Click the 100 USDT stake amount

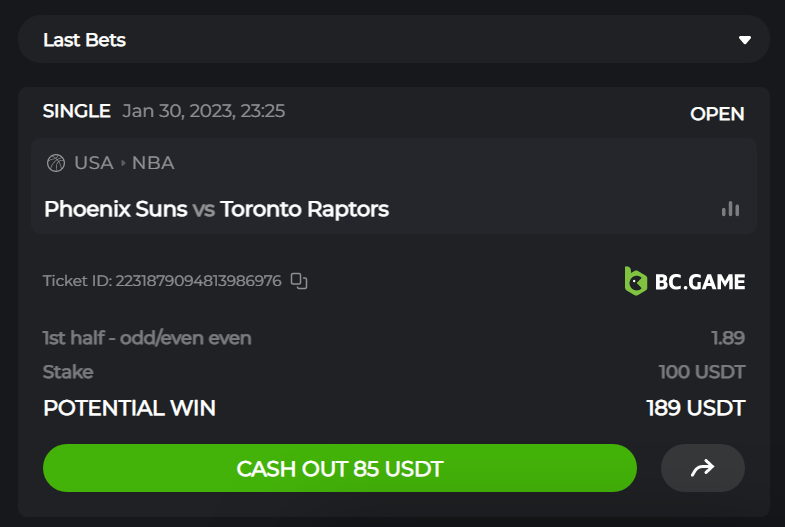coord(701,372)
